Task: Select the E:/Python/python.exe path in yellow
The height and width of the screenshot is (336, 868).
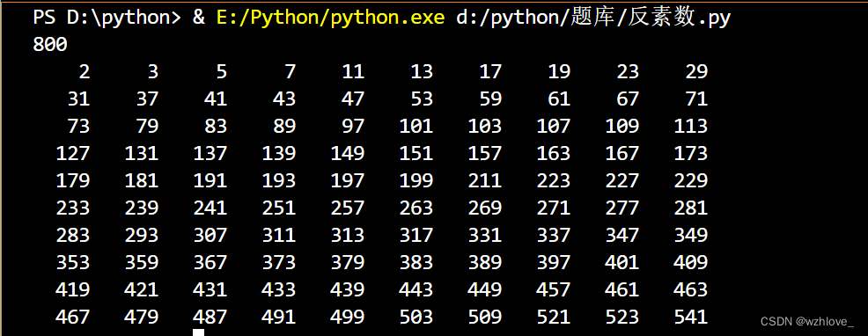Action: pos(330,18)
